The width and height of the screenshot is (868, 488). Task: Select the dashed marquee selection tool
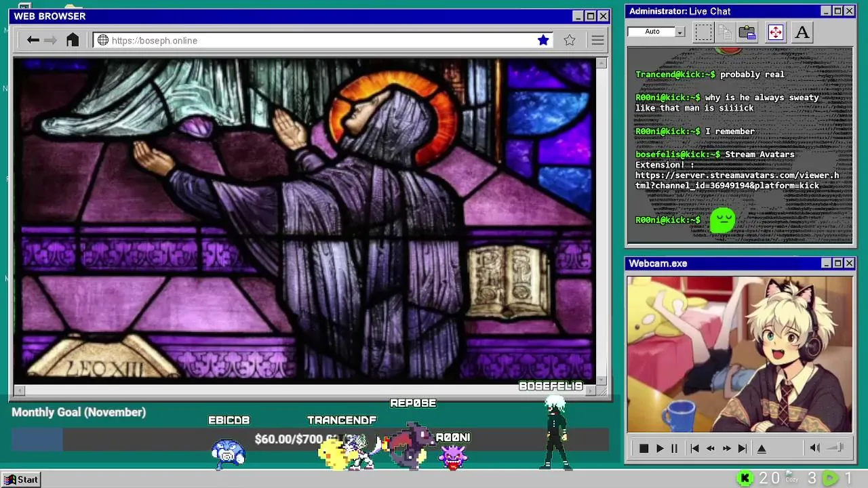point(704,32)
